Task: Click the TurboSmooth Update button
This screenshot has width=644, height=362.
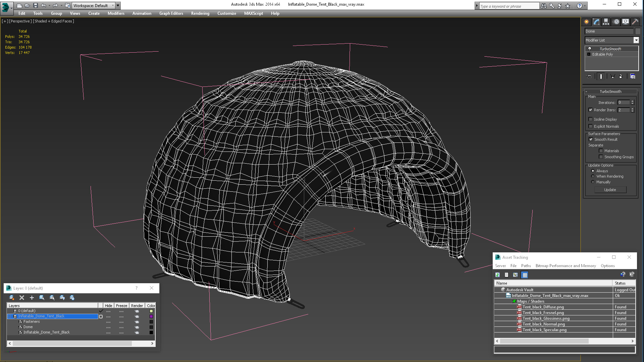Action: (x=610, y=190)
